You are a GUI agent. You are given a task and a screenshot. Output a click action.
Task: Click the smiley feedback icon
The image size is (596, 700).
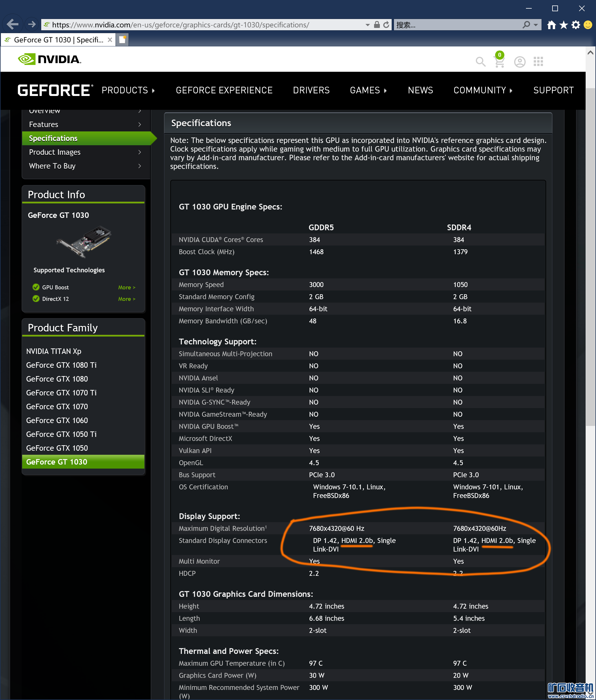pos(588,25)
